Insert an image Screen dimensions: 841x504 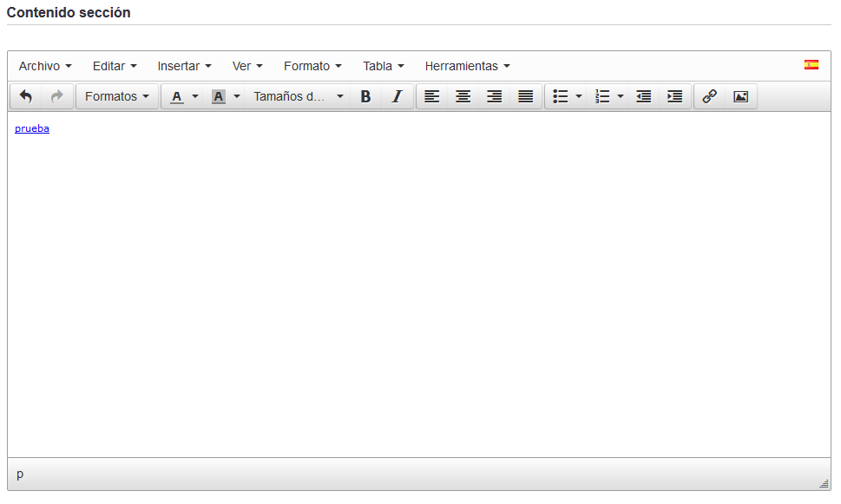(x=740, y=96)
